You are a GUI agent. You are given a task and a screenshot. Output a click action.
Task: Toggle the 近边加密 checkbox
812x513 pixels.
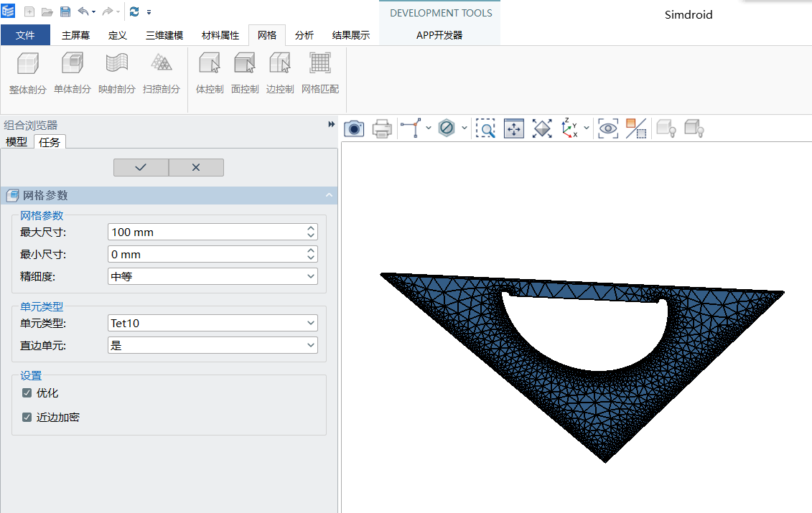point(27,418)
